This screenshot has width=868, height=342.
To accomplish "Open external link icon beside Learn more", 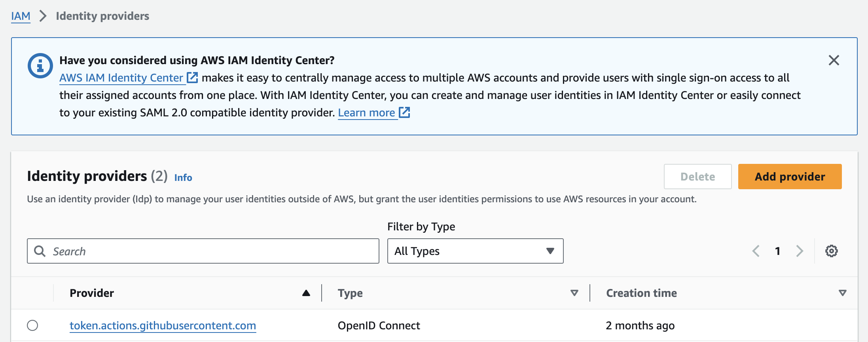I will coord(404,112).
